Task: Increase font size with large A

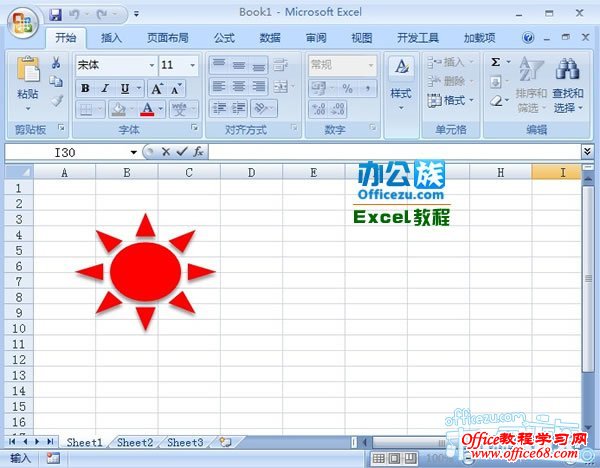Action: [x=157, y=89]
